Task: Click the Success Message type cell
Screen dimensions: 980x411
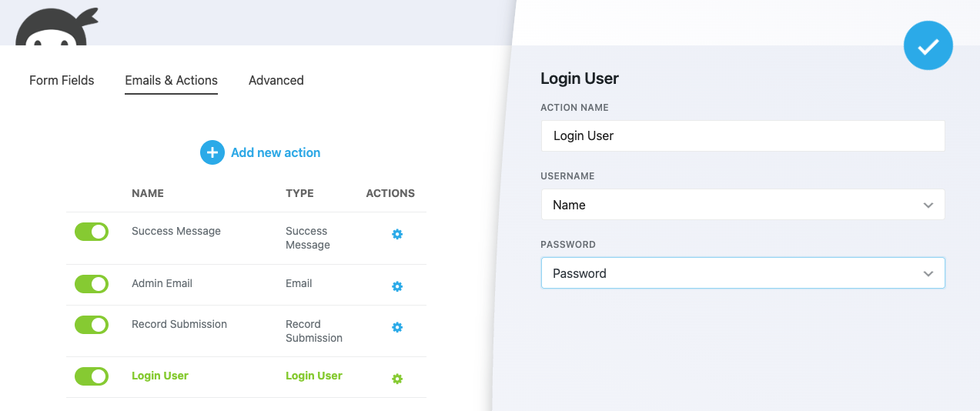Action: pyautogui.click(x=308, y=238)
